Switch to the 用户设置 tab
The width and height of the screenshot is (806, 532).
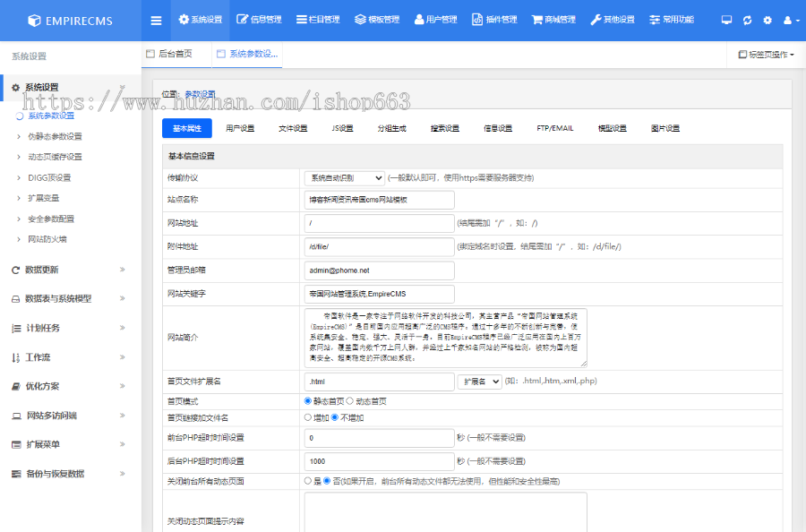(x=240, y=128)
